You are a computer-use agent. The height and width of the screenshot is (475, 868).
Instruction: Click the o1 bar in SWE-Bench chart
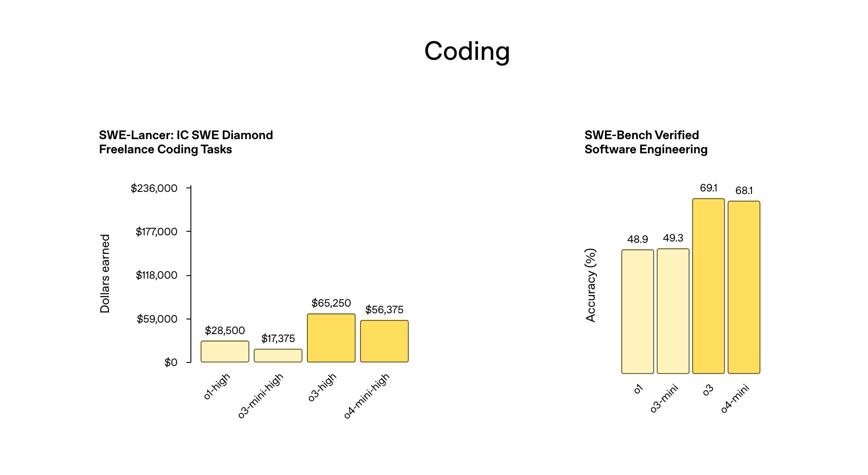638,311
